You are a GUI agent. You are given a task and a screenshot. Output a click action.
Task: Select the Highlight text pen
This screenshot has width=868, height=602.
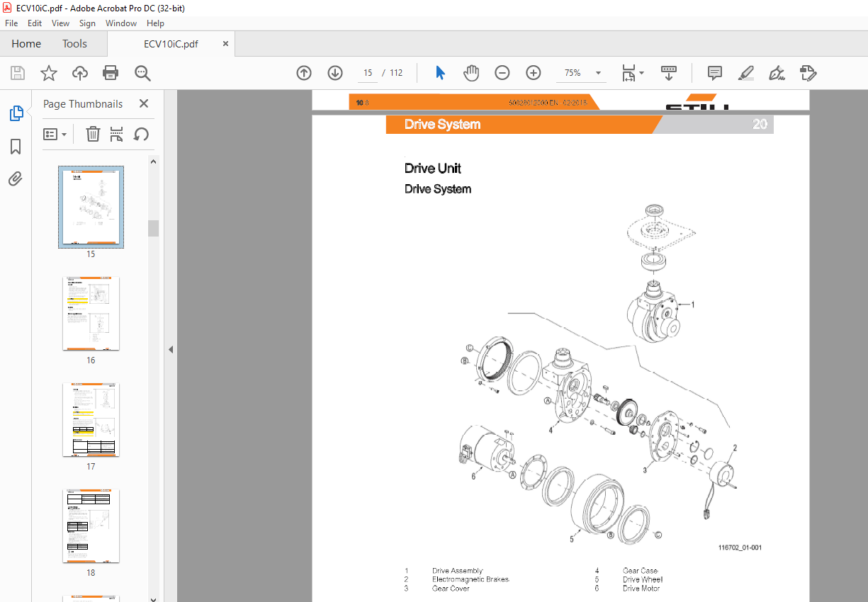point(746,73)
